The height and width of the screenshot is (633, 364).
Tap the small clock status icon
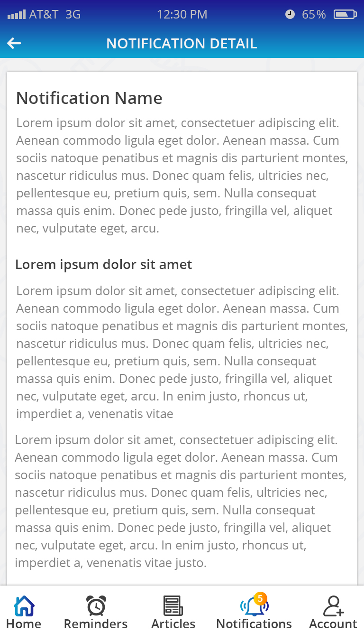click(290, 15)
